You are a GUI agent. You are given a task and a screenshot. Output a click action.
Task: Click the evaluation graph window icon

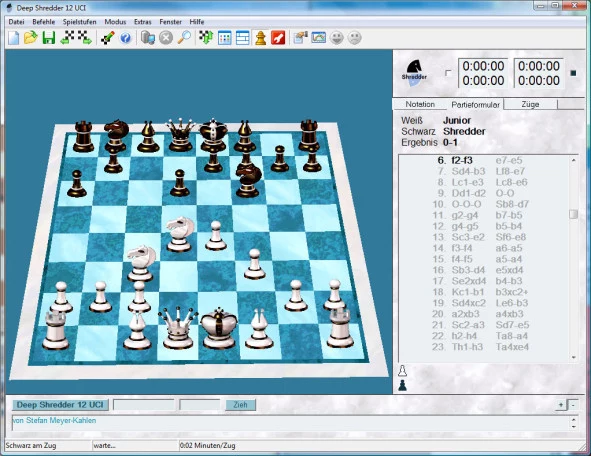[318, 38]
